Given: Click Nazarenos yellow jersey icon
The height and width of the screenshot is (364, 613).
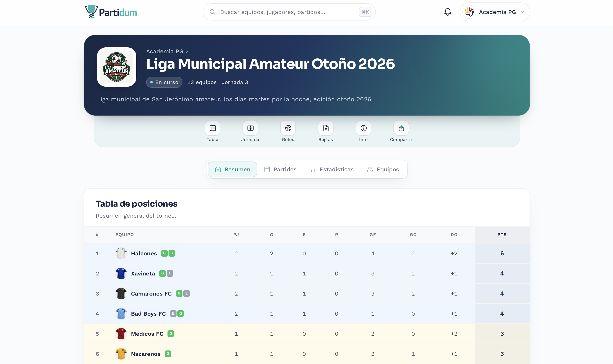Looking at the screenshot, I should click(x=121, y=354).
